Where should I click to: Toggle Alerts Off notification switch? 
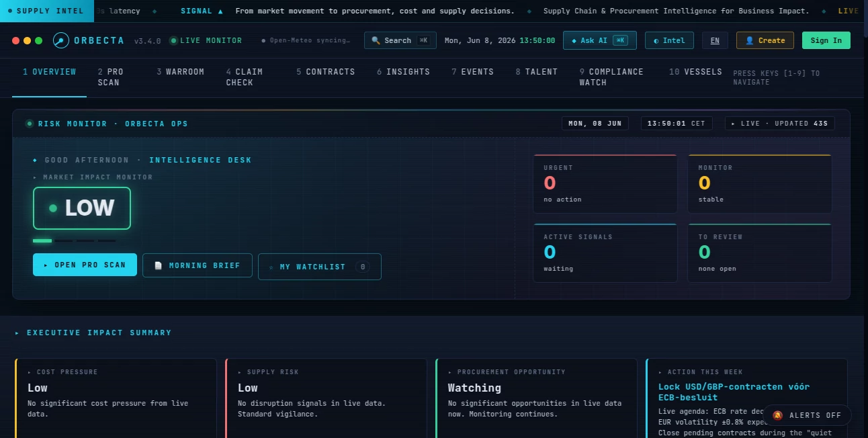point(808,415)
